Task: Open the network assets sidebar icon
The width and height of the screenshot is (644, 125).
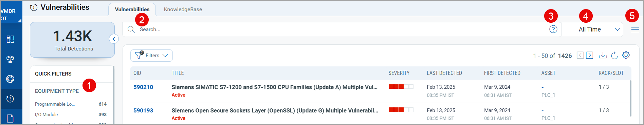Action: click(10, 59)
